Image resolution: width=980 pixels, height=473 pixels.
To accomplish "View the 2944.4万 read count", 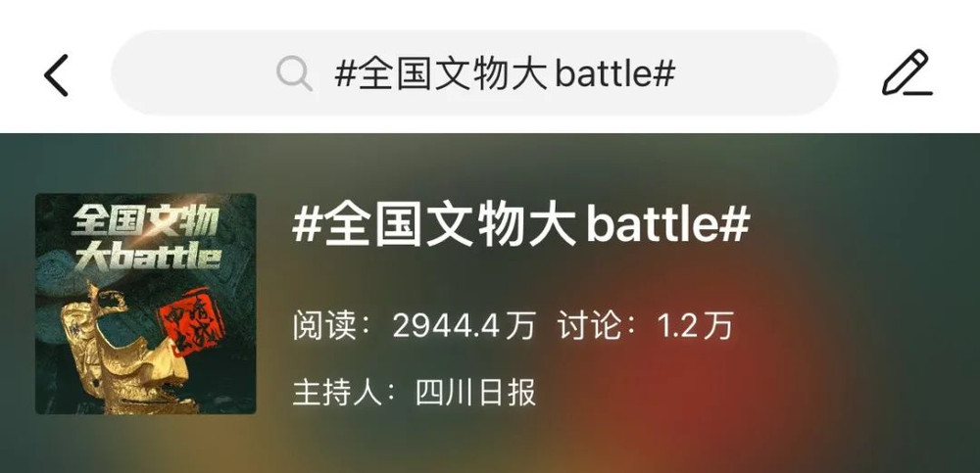I will [464, 326].
